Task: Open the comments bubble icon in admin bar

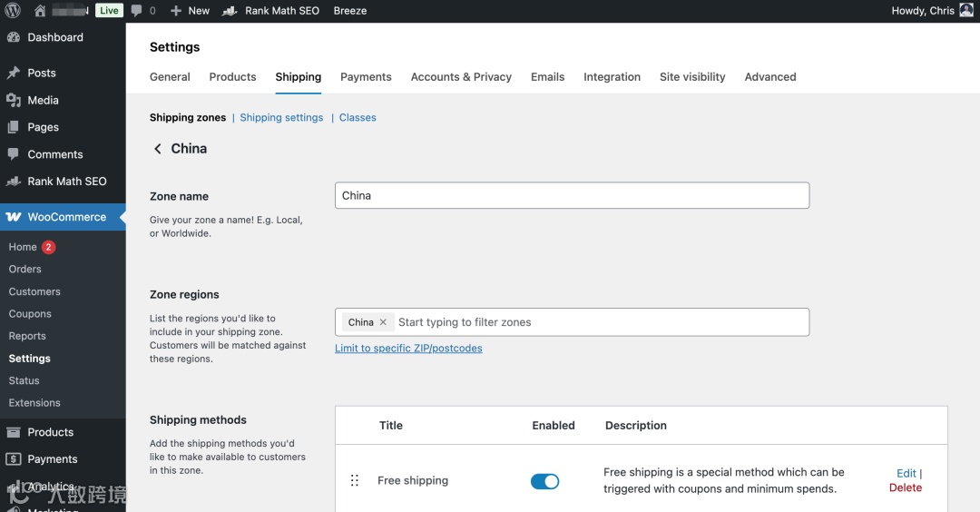Action: pos(137,11)
